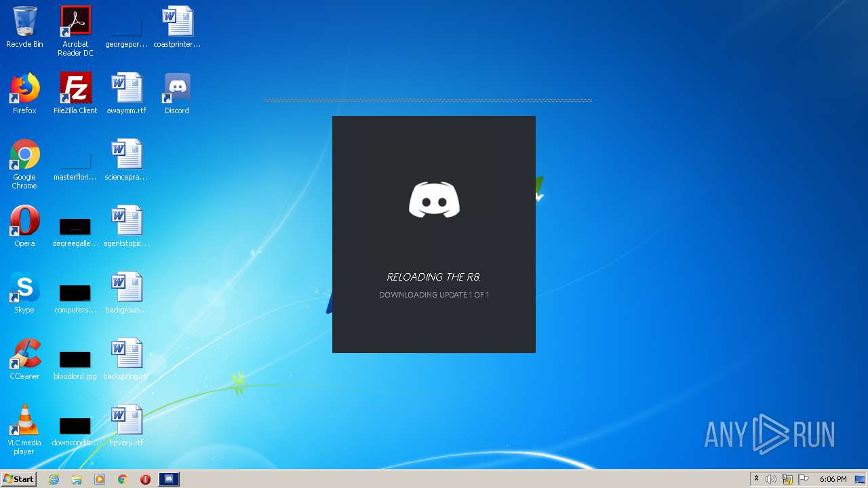Launch the CCleaner desktop shortcut
Image resolution: width=868 pixels, height=488 pixels.
coord(24,359)
